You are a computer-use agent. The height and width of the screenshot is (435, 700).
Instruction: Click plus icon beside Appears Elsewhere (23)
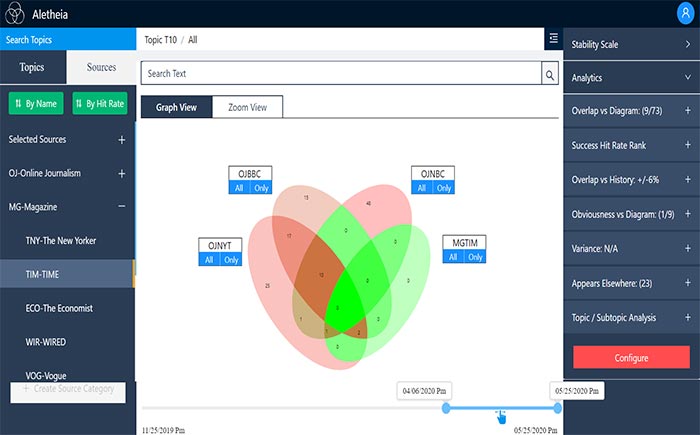click(687, 283)
